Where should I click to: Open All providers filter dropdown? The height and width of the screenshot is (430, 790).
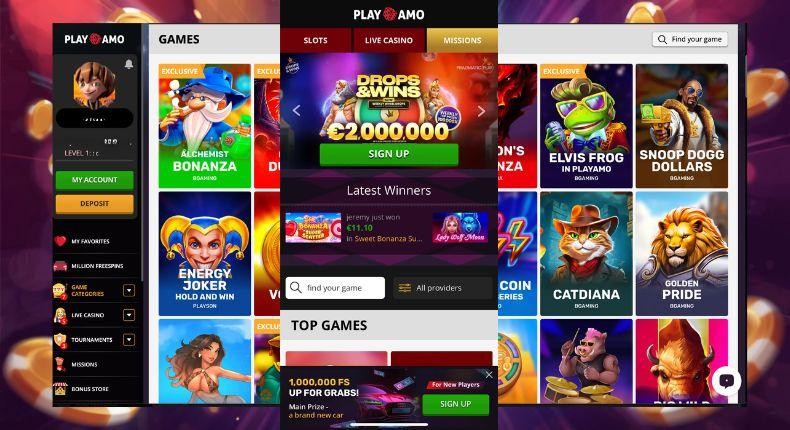(x=443, y=288)
